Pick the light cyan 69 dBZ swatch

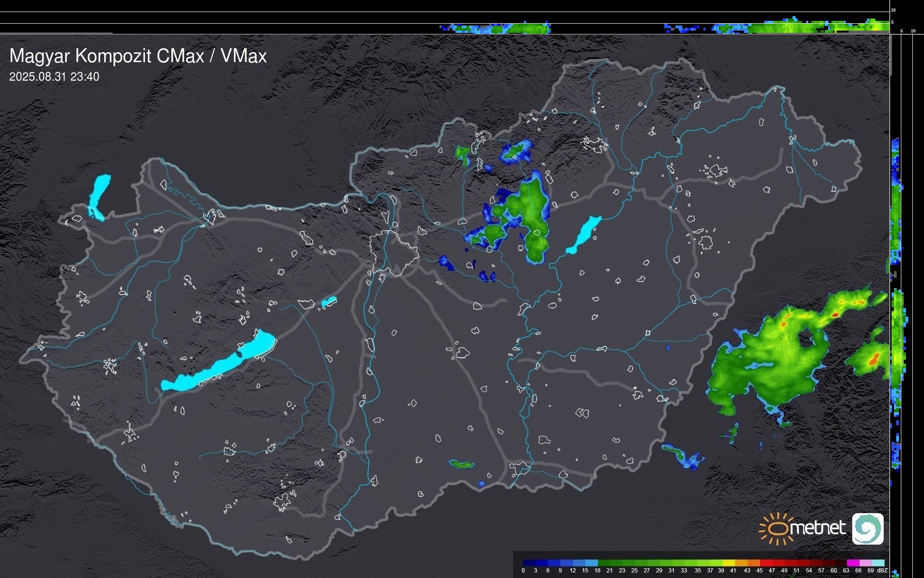pos(878,563)
